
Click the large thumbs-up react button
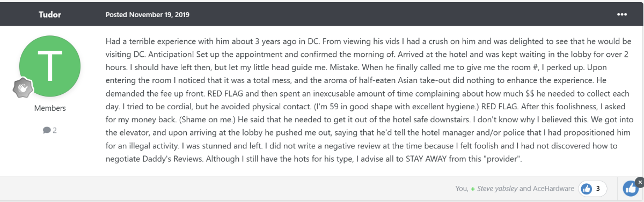(x=630, y=189)
